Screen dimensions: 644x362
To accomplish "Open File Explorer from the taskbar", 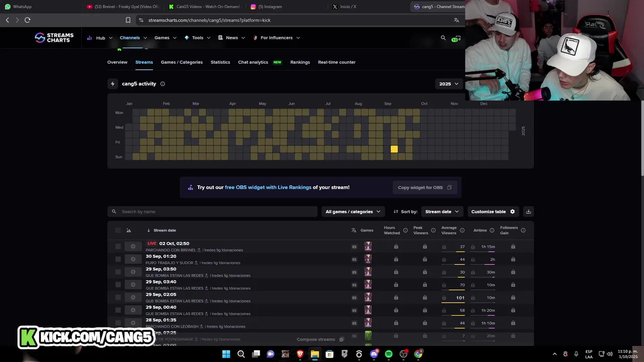I will (314, 354).
